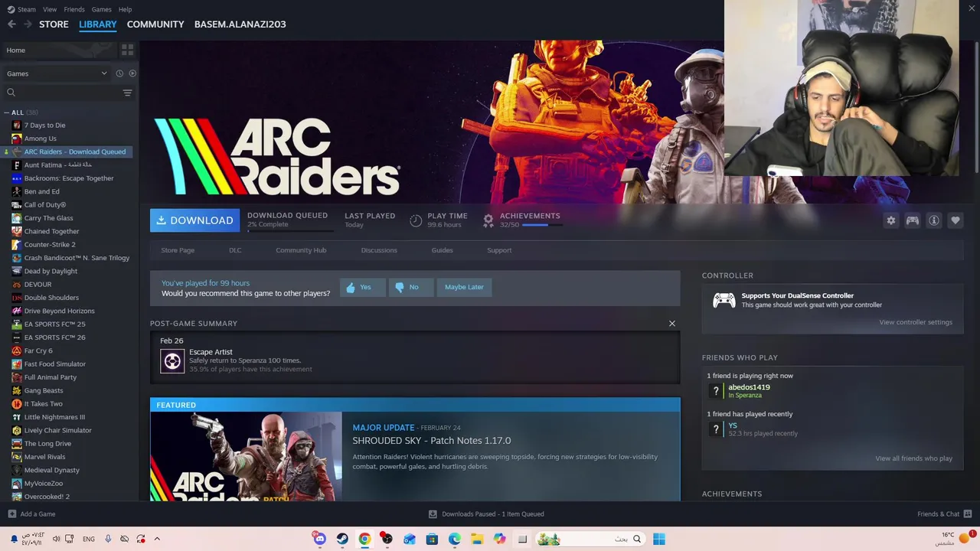Open Microsoft Store from the taskbar
980x551 pixels.
click(433, 539)
